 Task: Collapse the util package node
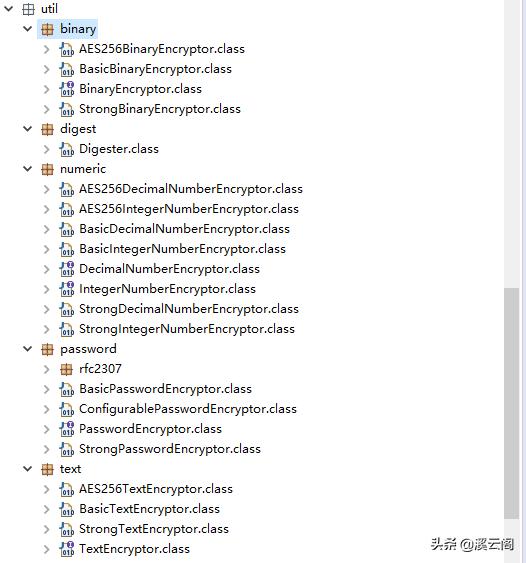[8, 9]
